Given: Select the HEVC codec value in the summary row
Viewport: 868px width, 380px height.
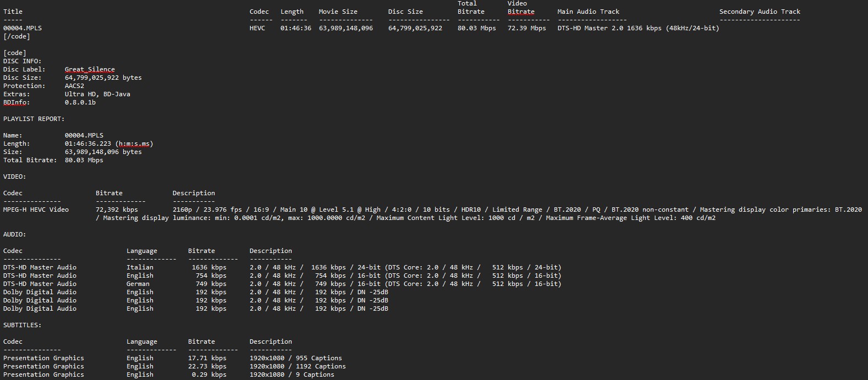Looking at the screenshot, I should (x=257, y=28).
